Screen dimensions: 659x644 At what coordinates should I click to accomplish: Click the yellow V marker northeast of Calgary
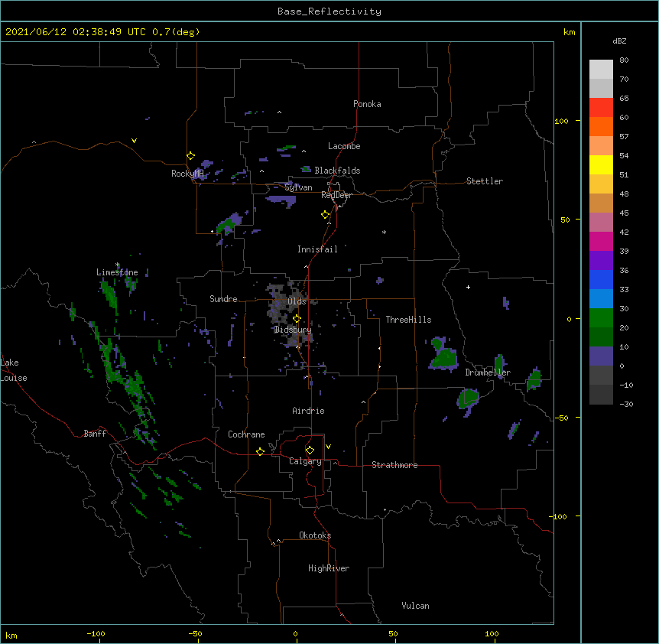328,447
